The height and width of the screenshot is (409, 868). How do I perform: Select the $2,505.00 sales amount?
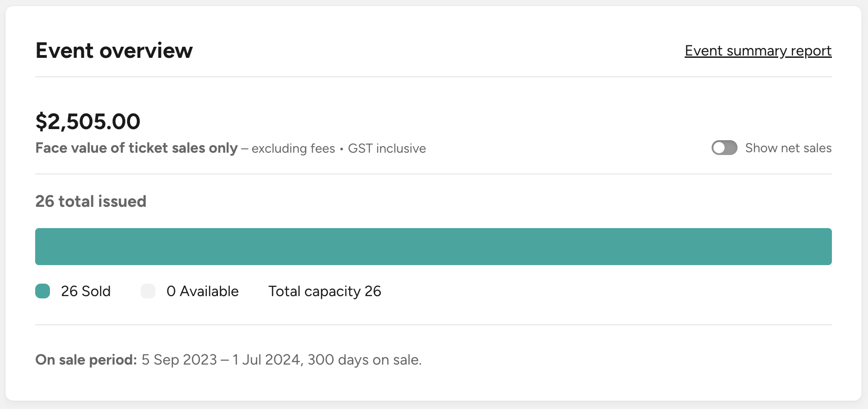pyautogui.click(x=88, y=122)
